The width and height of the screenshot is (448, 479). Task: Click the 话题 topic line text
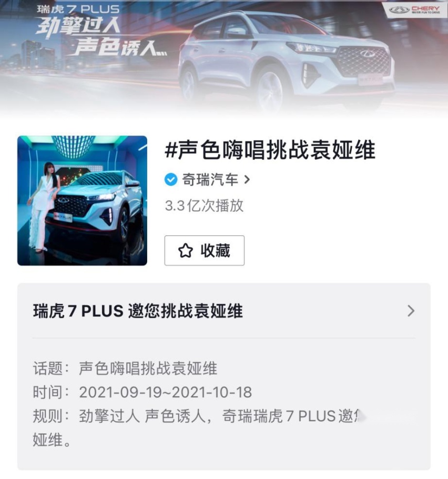[x=125, y=368]
